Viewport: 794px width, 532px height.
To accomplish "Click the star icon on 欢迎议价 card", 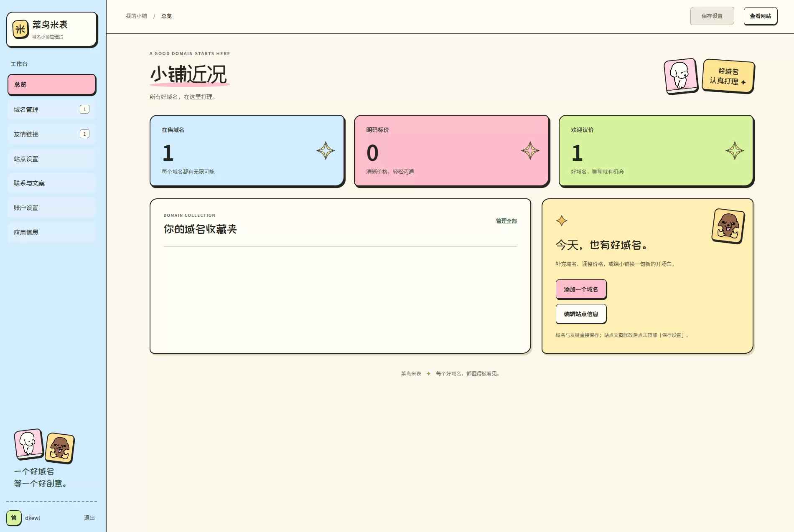I will [735, 151].
